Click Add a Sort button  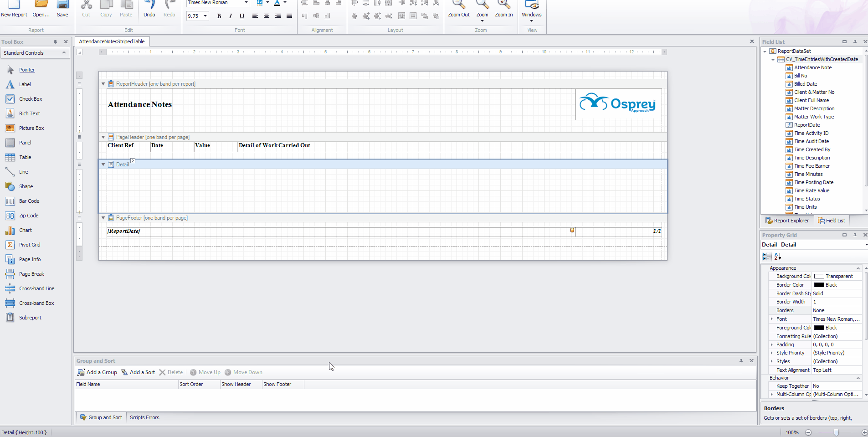(x=138, y=372)
